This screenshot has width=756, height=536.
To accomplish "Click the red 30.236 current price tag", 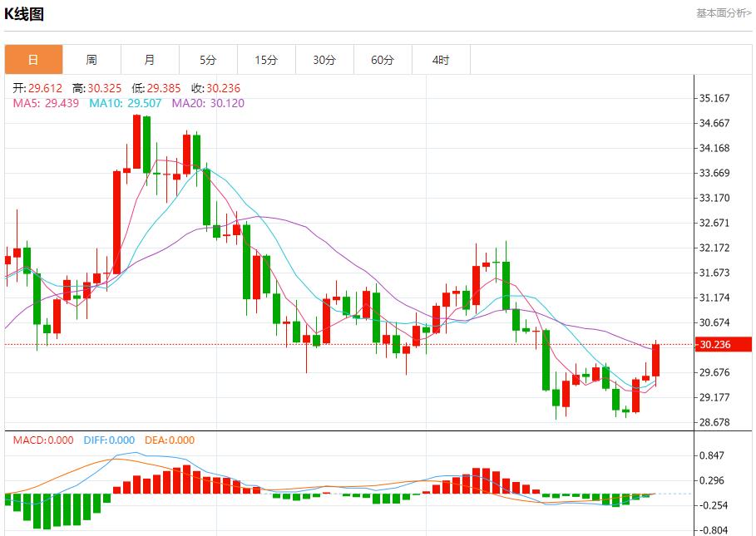I will (715, 345).
